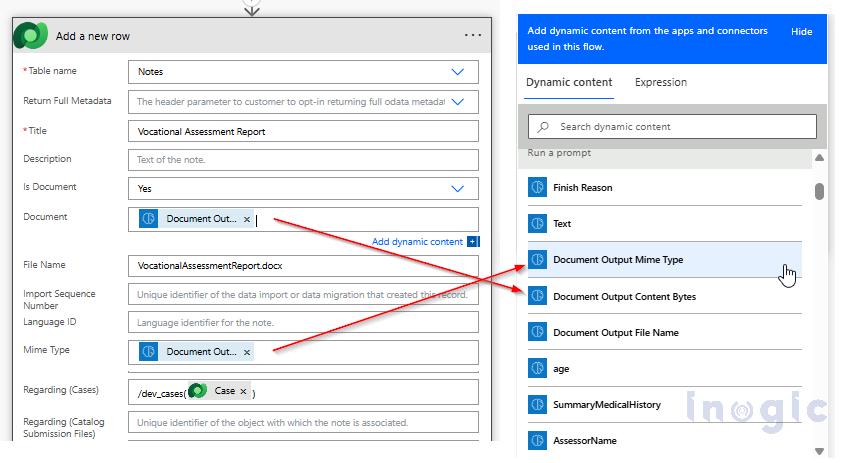This screenshot has width=844, height=463.
Task: Remove the Document Output token from Document field
Action: [x=247, y=219]
